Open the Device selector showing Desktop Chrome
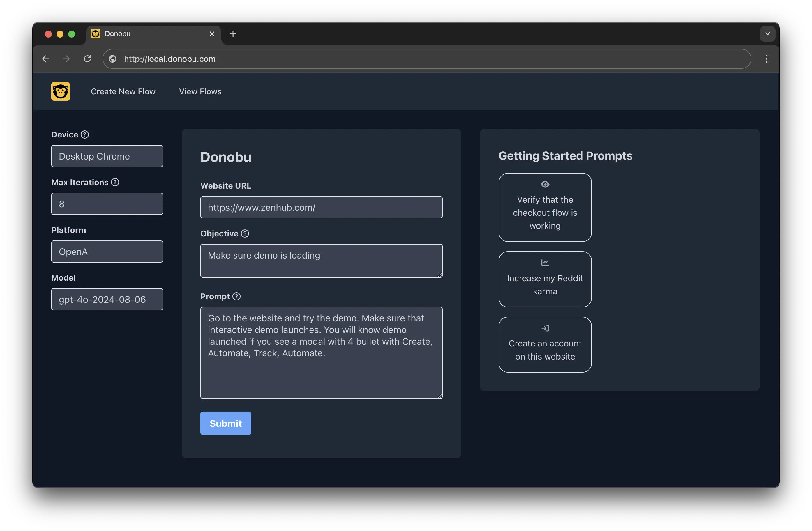Viewport: 812px width, 531px height. tap(107, 156)
